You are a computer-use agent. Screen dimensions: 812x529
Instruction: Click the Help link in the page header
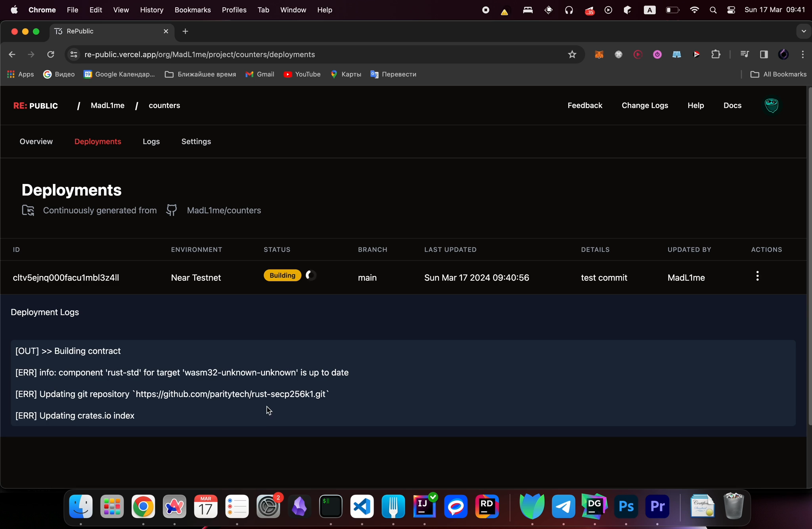click(x=695, y=105)
